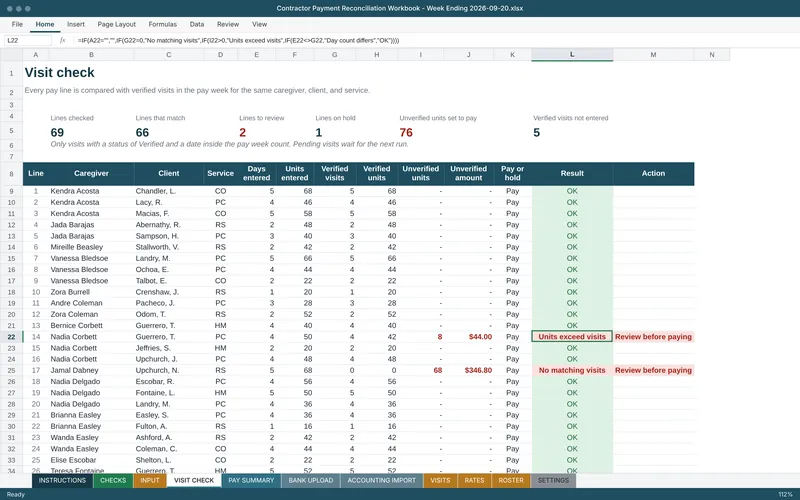Image resolution: width=800 pixels, height=500 pixels.
Task: Select client cell Stallworth, V.
Action: [x=169, y=247]
